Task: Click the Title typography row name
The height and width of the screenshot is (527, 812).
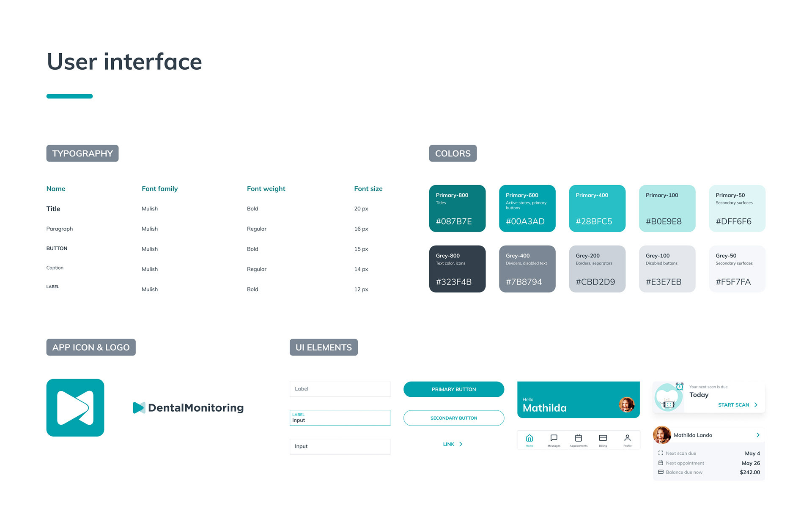Action: pos(53,209)
